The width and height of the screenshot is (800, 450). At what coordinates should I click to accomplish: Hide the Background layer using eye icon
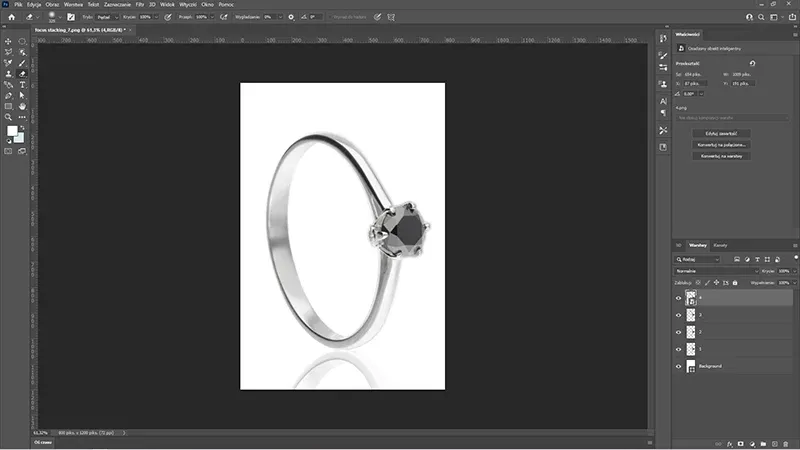(x=679, y=367)
